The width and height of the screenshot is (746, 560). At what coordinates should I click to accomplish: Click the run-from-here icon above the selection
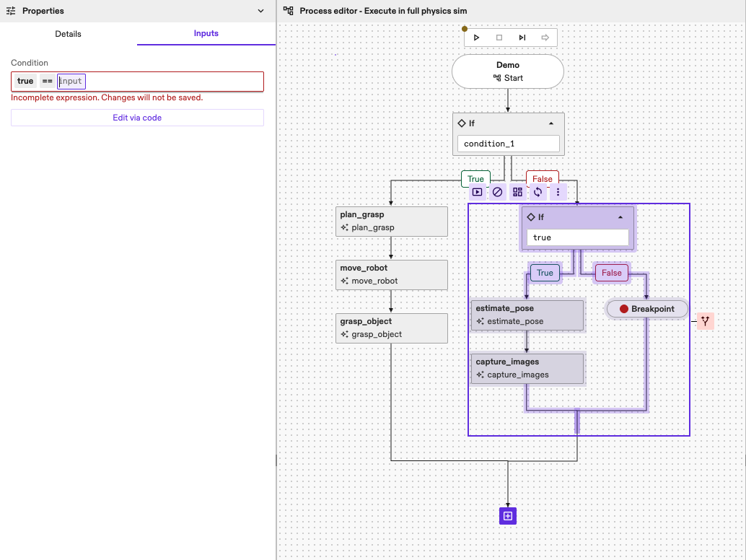coord(477,192)
